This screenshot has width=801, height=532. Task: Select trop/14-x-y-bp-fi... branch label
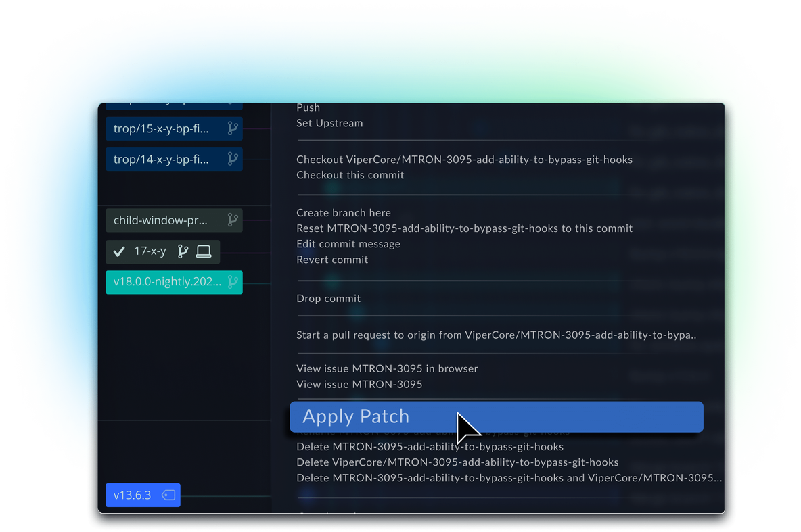point(174,160)
